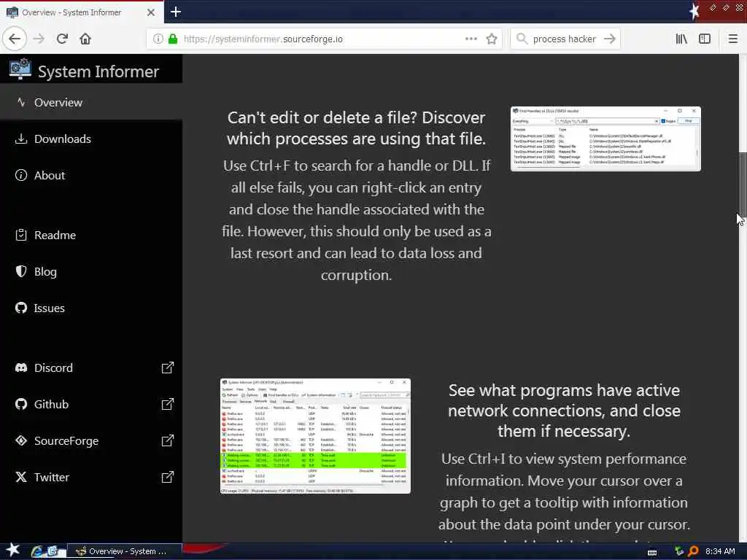Click the browser Back arrow button
This screenshot has height=560, width=747.
click(15, 39)
